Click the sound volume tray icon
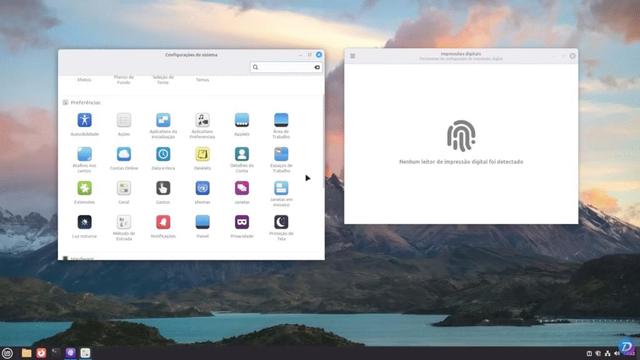The image size is (640, 360). pyautogui.click(x=616, y=353)
